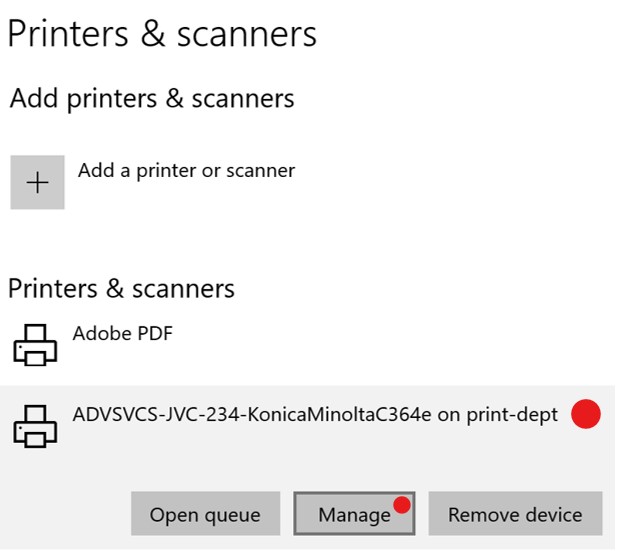The image size is (626, 551).
Task: Select the Adobe PDF printer name
Action: (122, 333)
